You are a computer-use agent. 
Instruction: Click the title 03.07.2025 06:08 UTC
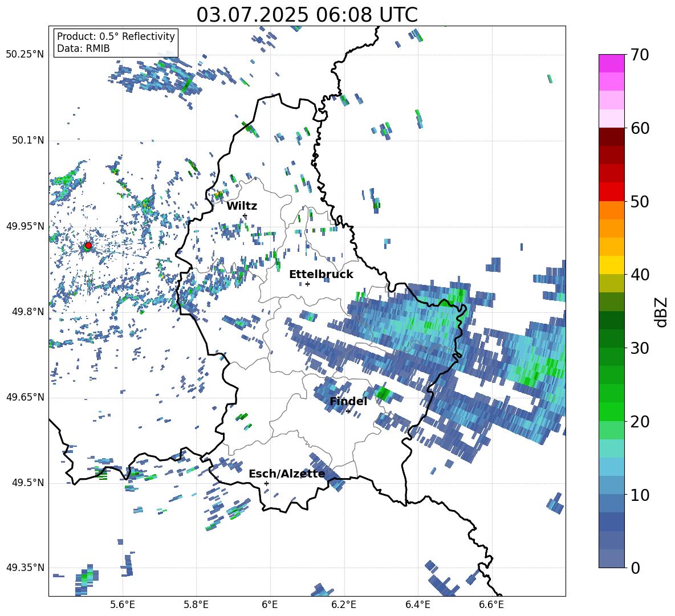click(307, 15)
